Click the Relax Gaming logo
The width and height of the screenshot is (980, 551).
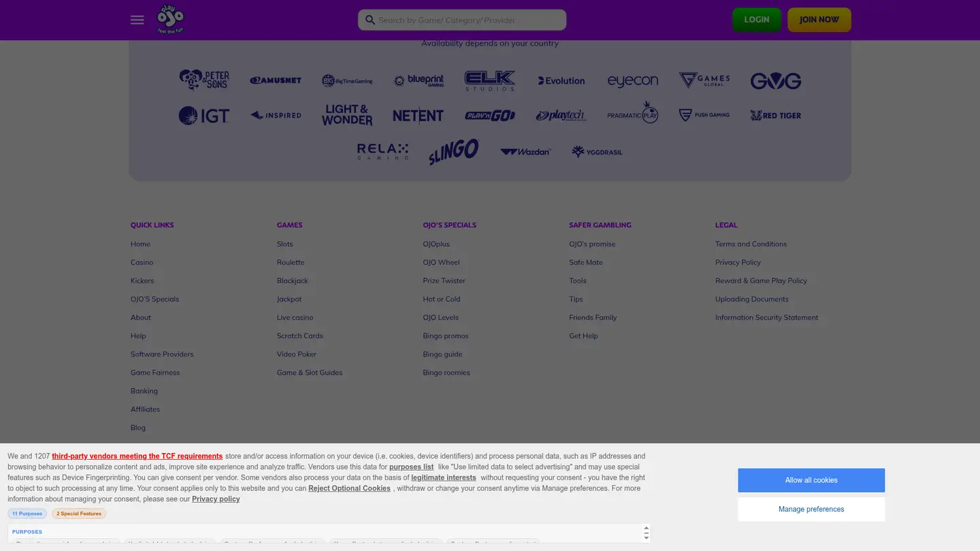pyautogui.click(x=383, y=152)
